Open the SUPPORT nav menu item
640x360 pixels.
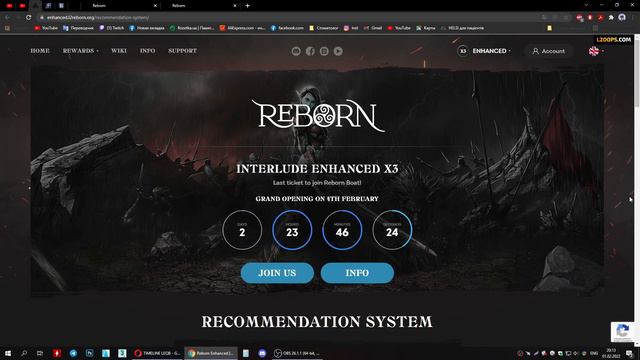pyautogui.click(x=182, y=51)
